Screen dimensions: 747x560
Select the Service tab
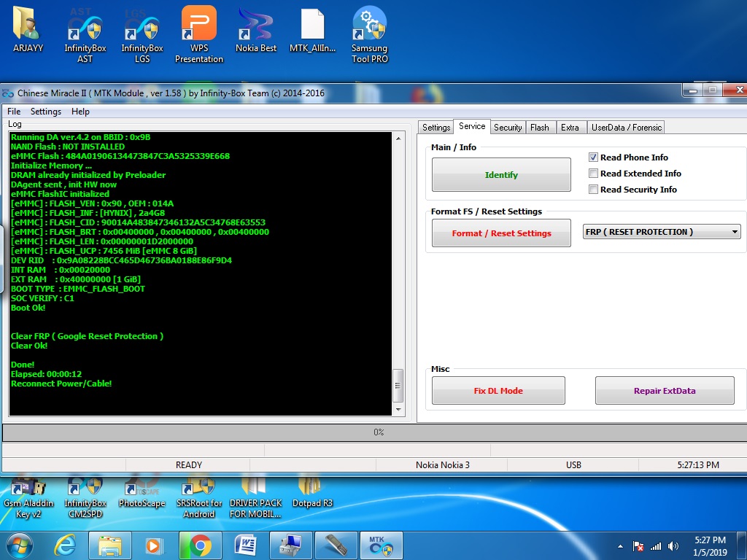tap(472, 126)
